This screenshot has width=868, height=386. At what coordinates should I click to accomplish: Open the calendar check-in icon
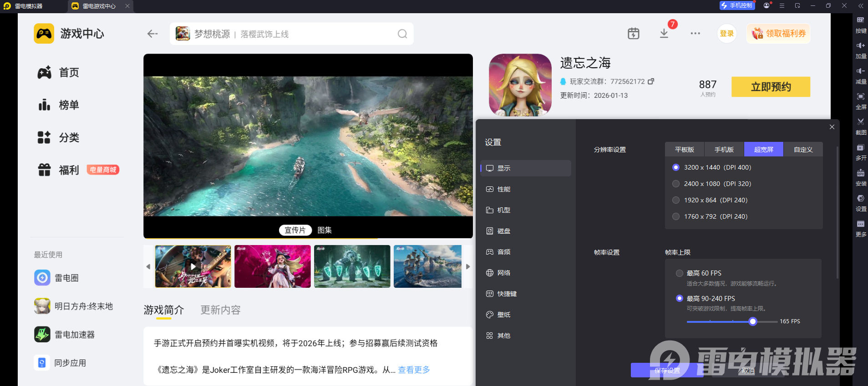point(633,34)
